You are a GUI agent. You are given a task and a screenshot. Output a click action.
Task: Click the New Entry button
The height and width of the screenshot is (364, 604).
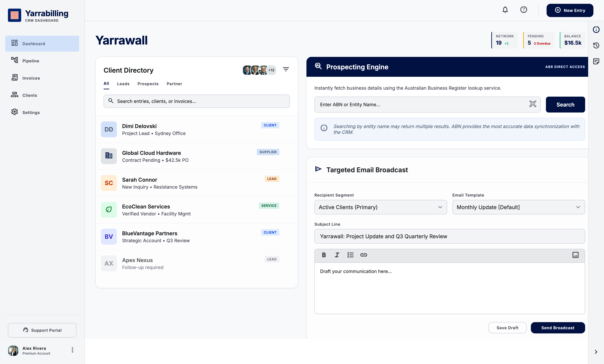pyautogui.click(x=570, y=10)
